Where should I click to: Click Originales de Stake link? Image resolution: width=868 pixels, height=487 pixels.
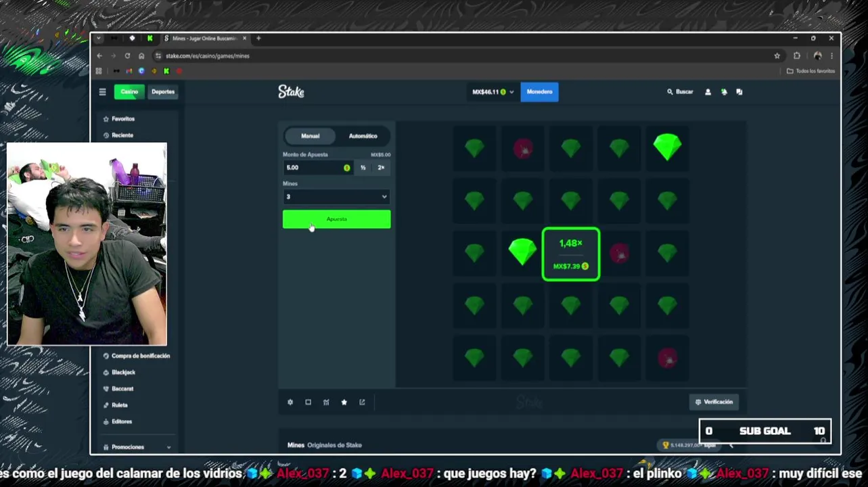(334, 445)
